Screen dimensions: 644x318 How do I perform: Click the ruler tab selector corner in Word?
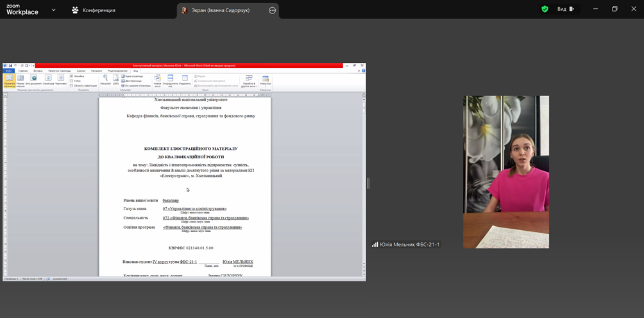point(6,95)
